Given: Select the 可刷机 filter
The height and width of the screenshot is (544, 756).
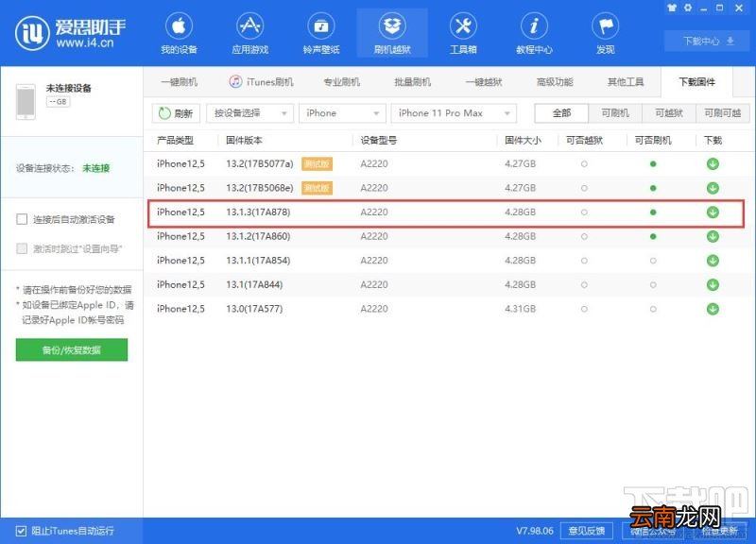Looking at the screenshot, I should 615,113.
